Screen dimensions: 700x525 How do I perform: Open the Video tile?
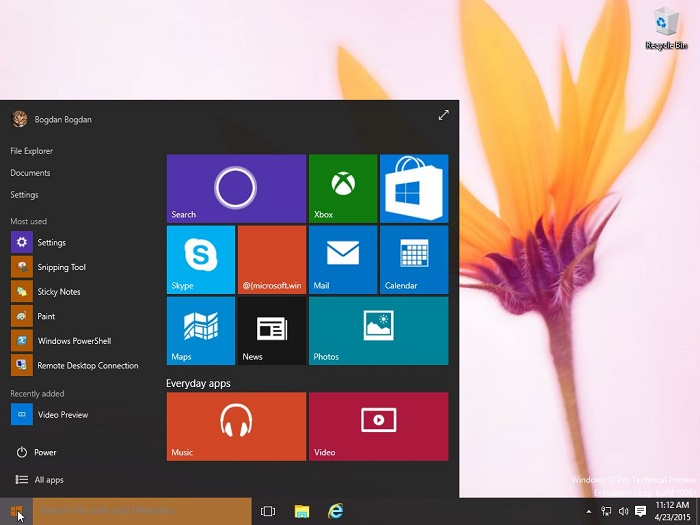tap(379, 426)
